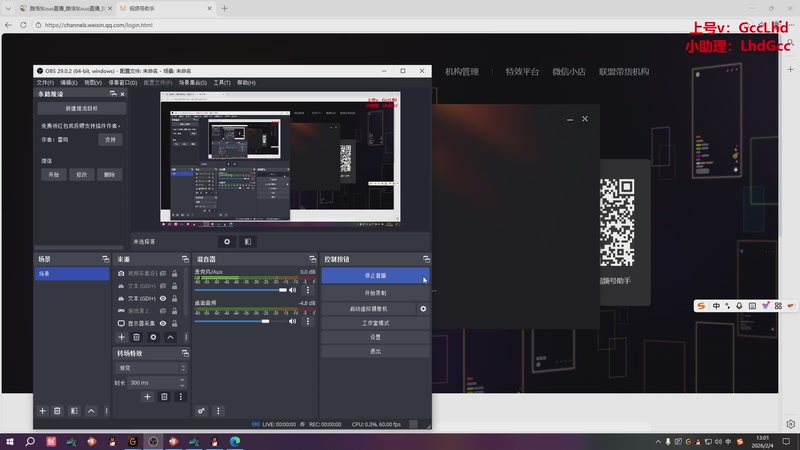Open 设置 in the controls panel
800x450 pixels.
(375, 337)
